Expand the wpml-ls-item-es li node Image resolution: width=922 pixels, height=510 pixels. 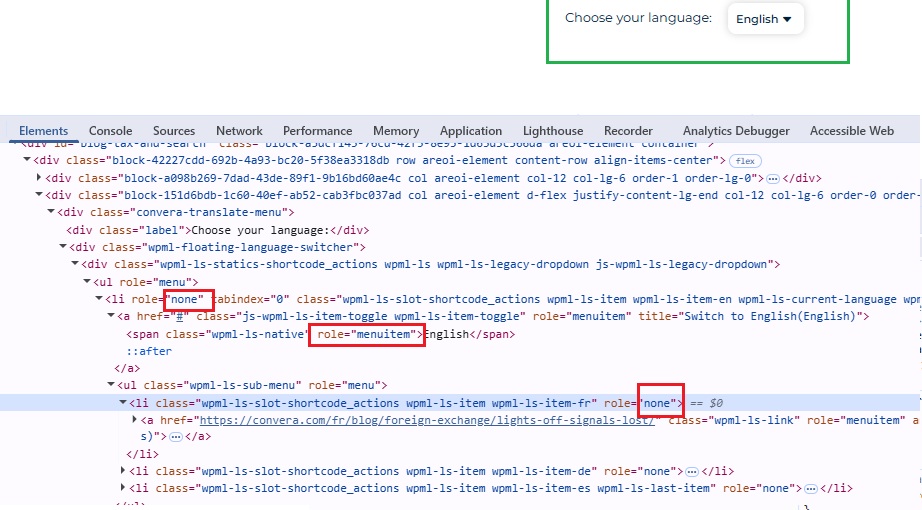[x=123, y=487]
